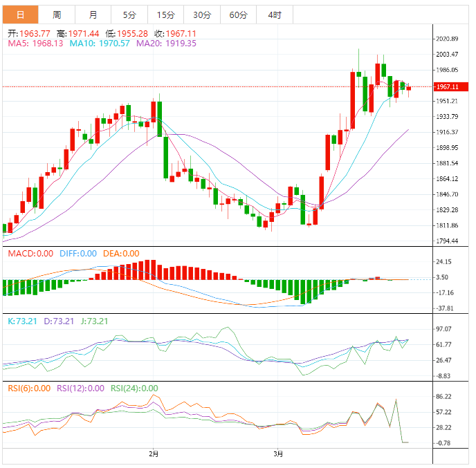Viewport: 476px width, 468px height.
Task: Open the 15分 chart tab
Action: 165,15
